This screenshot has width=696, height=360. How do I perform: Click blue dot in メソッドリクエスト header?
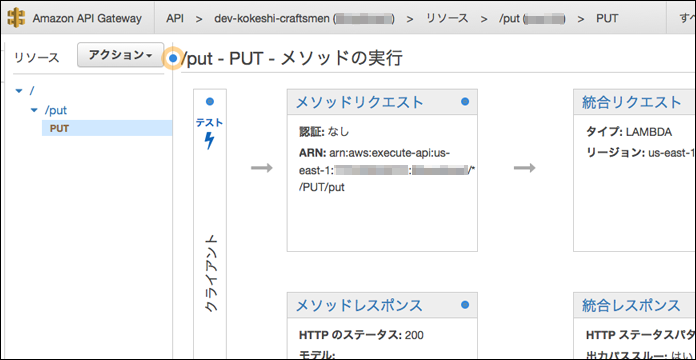pos(465,102)
